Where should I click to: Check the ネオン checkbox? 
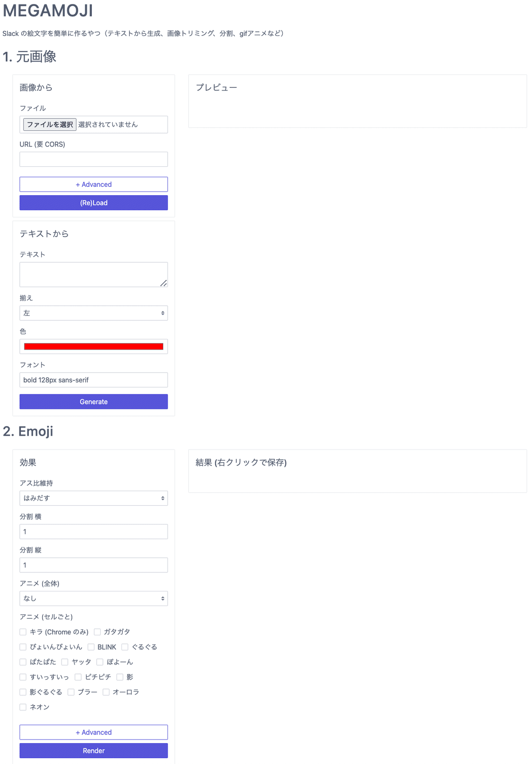coord(23,707)
